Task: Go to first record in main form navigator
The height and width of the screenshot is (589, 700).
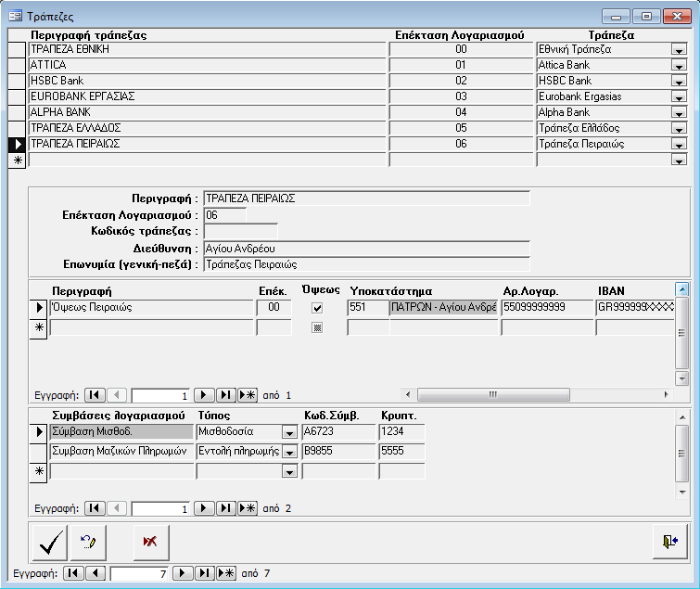Action: 73,574
